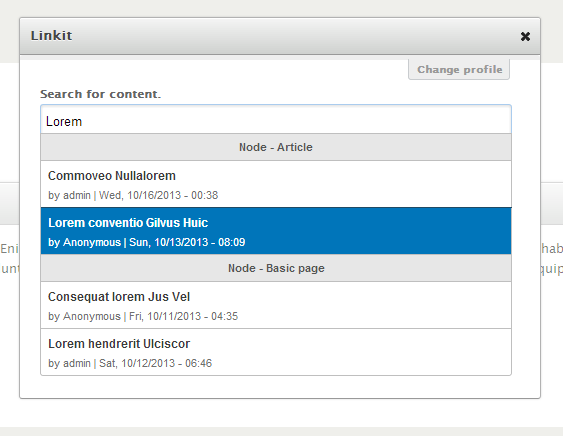563x436 pixels.
Task: Select the Commoveo Nullalorem article result
Action: tap(276, 184)
